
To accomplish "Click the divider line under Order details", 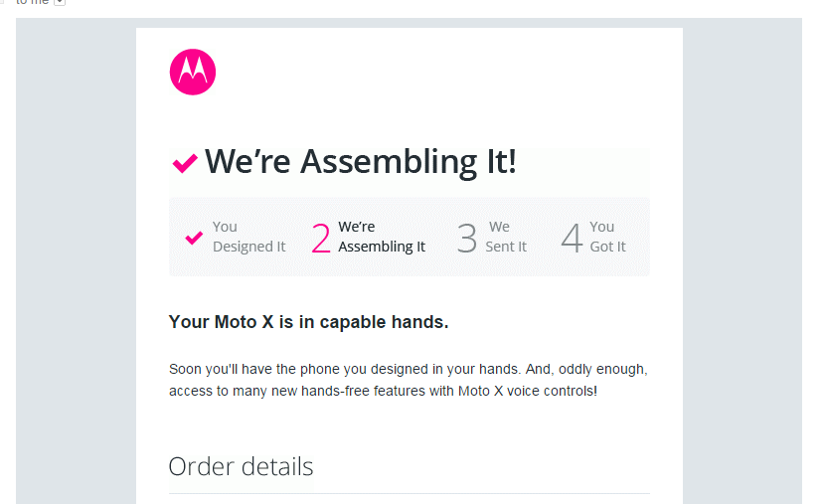I will [409, 493].
